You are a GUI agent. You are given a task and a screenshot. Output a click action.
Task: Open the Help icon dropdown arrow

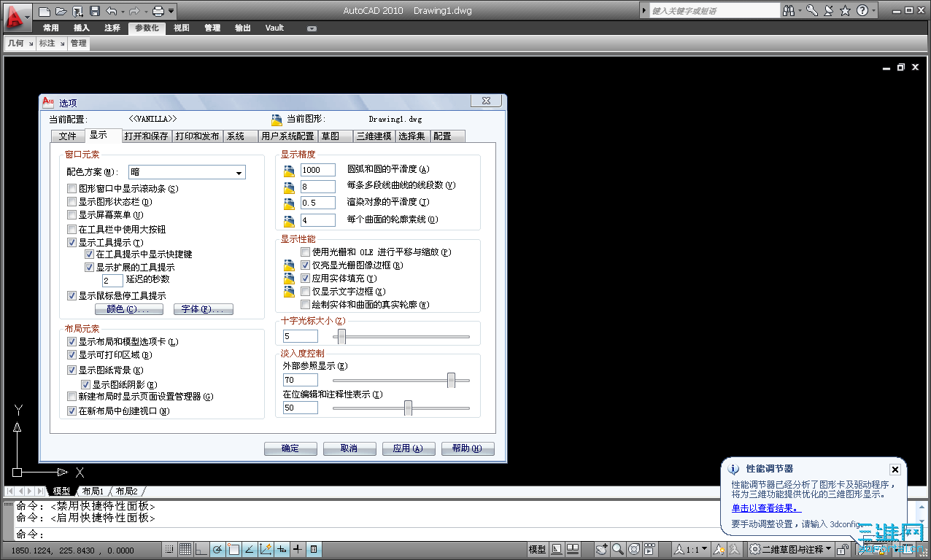click(873, 11)
